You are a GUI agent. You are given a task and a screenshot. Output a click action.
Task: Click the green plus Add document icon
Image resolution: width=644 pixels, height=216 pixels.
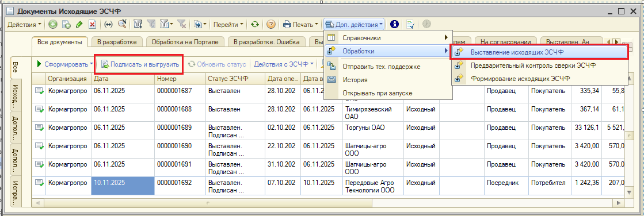[53, 25]
